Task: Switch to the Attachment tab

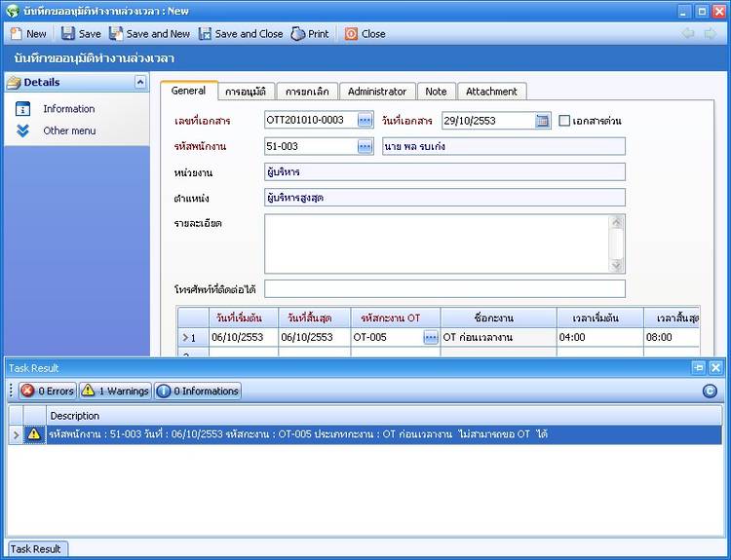Action: [x=491, y=92]
